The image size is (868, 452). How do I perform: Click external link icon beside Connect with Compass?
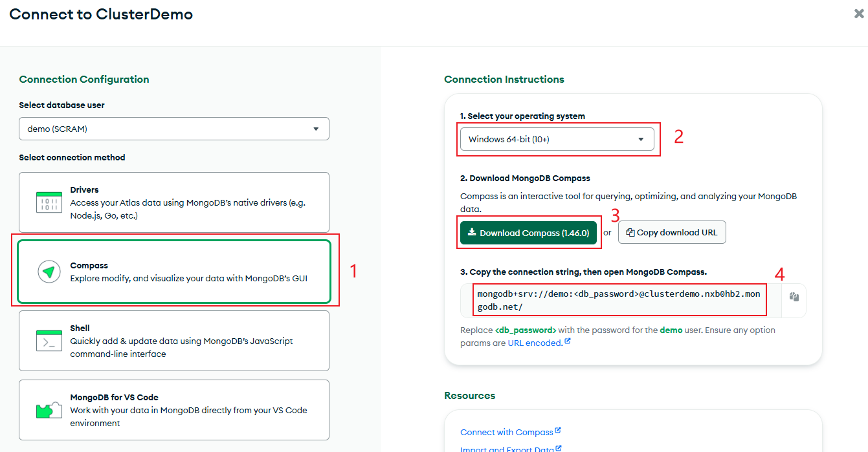coord(558,431)
